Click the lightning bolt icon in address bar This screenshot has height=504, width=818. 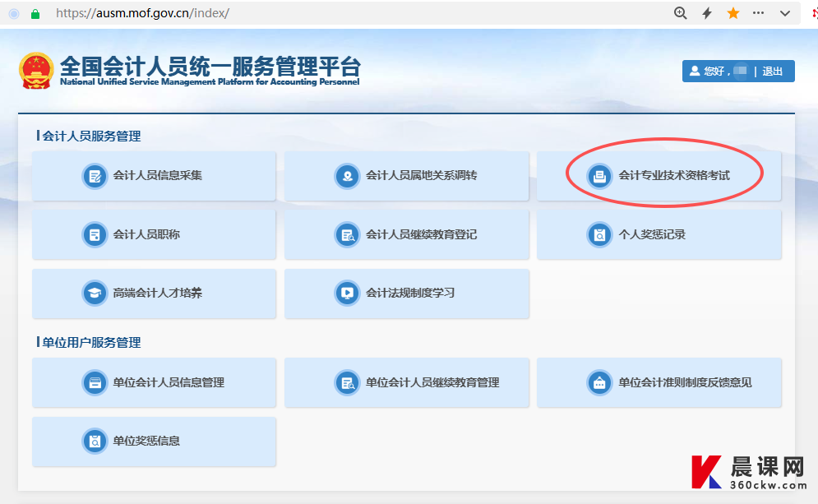pyautogui.click(x=706, y=13)
